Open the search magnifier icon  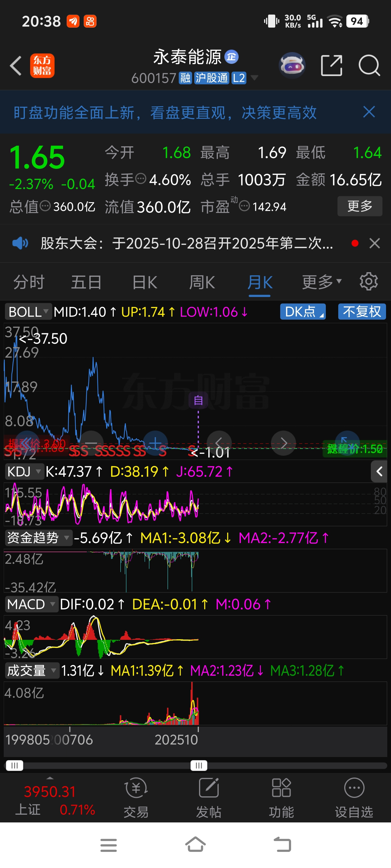point(369,65)
